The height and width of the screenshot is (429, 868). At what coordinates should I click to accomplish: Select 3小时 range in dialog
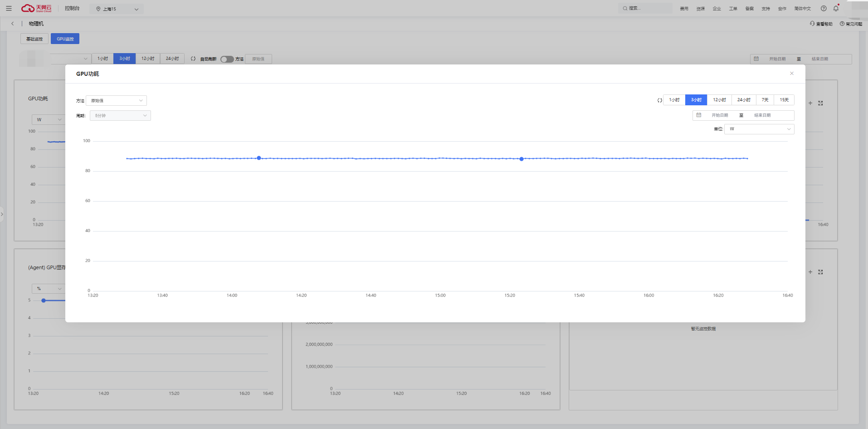pos(696,100)
